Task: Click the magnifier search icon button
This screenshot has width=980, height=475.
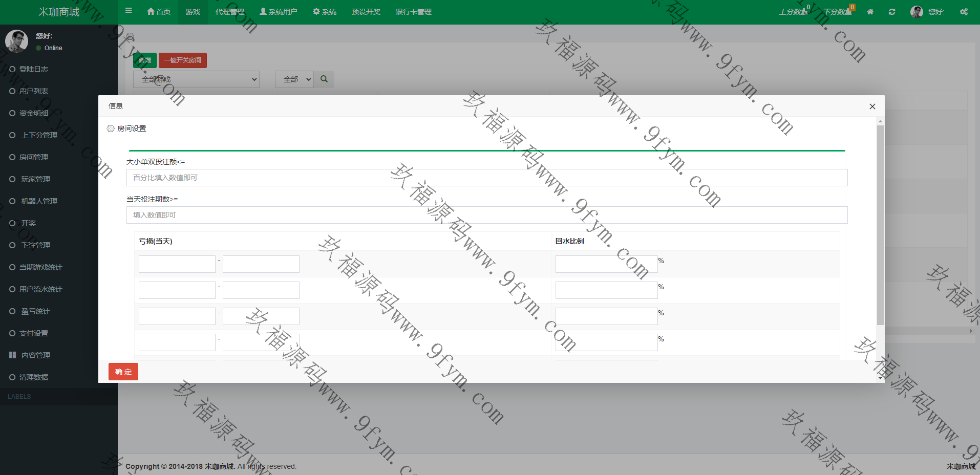Action: point(324,79)
